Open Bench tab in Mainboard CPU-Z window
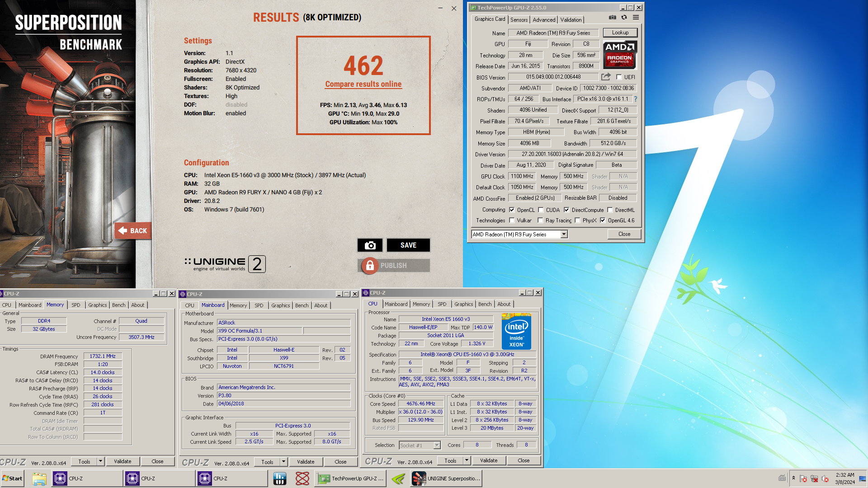Viewport: 868px width, 488px height. (302, 305)
